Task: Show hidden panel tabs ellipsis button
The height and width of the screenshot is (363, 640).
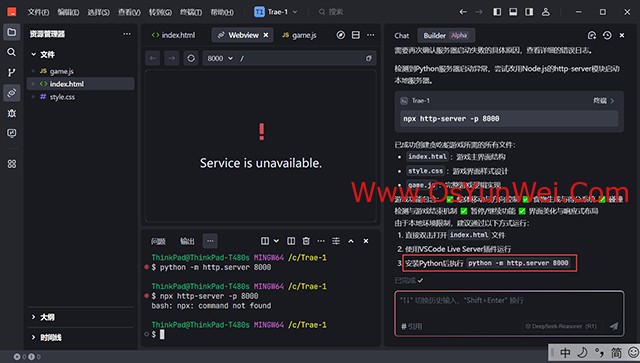Action: click(210, 241)
